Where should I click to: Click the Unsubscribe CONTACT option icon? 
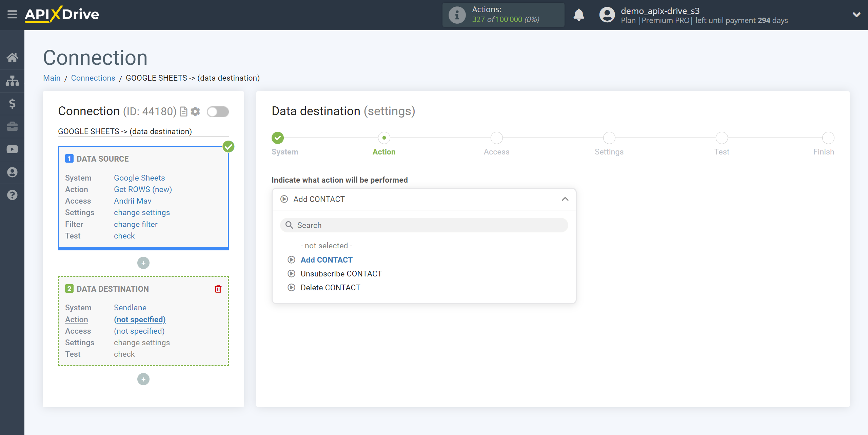pyautogui.click(x=291, y=273)
